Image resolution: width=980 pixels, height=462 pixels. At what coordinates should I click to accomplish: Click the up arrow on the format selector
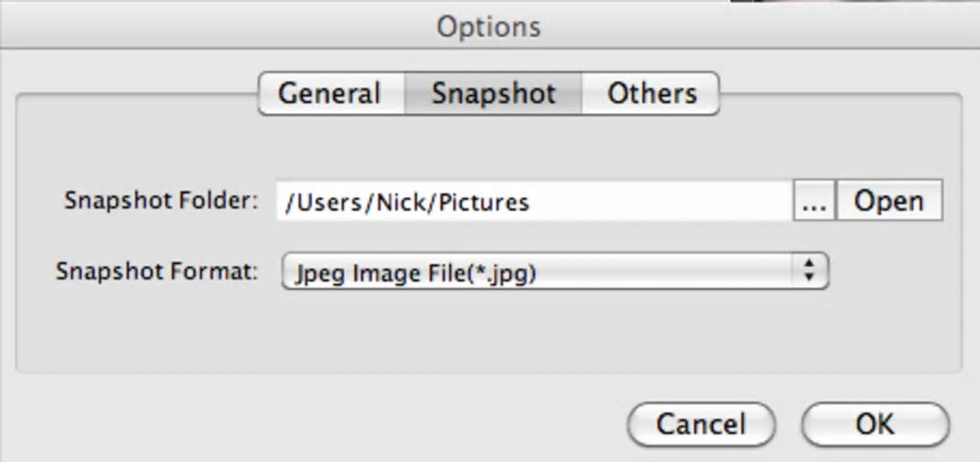(x=809, y=264)
